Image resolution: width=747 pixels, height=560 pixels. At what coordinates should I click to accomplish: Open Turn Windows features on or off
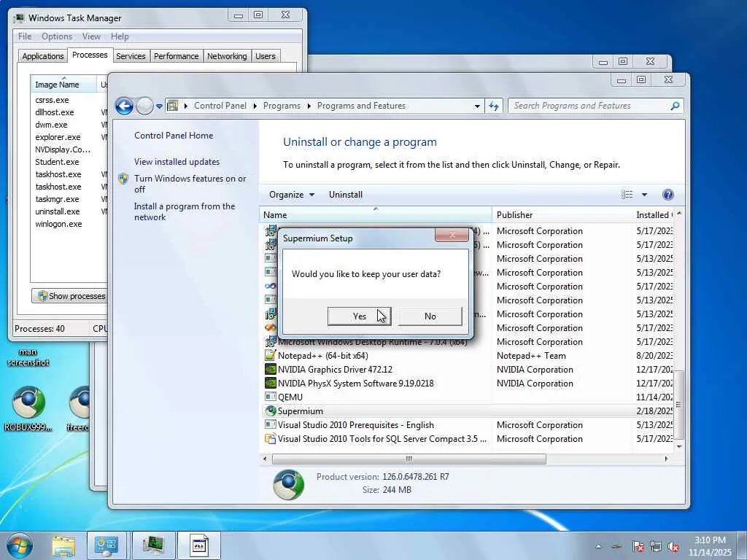tap(190, 184)
